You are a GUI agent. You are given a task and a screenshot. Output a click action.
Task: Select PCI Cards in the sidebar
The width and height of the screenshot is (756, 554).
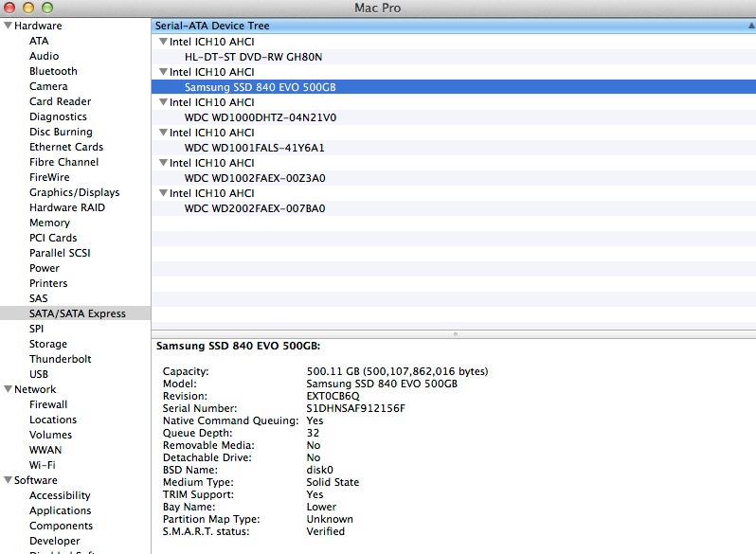click(x=53, y=238)
